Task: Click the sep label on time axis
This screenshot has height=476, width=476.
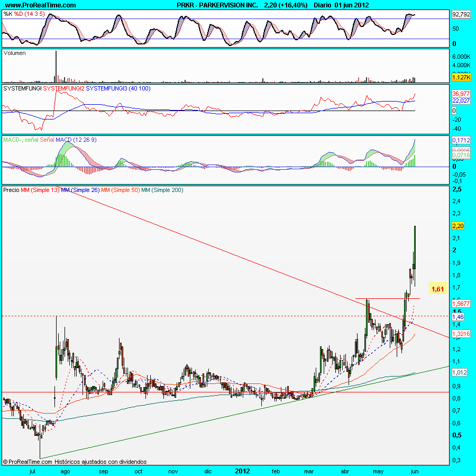Action: [x=103, y=471]
